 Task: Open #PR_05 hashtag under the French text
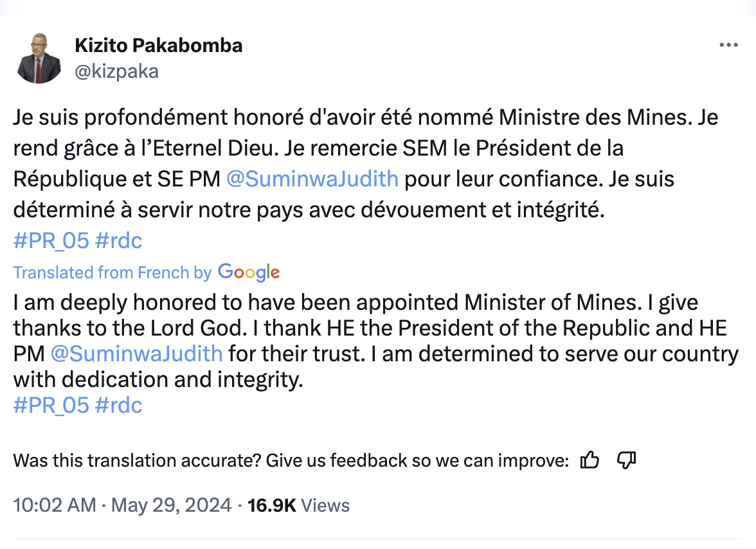51,241
